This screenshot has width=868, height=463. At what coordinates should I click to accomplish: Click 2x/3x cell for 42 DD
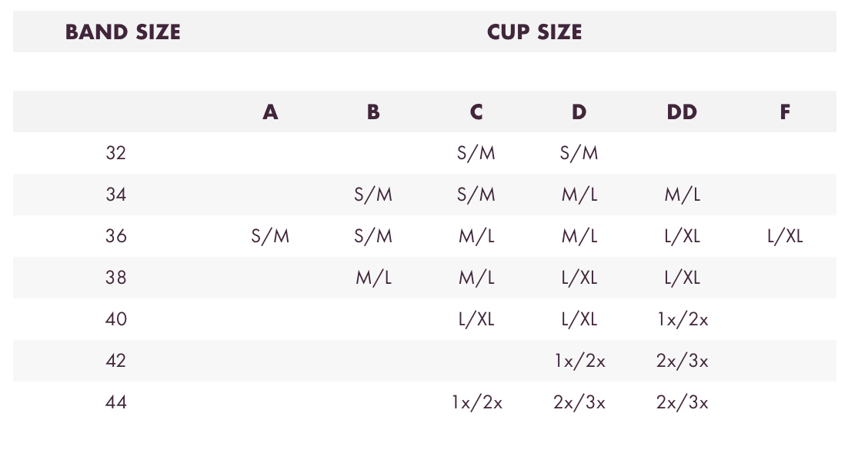(682, 361)
